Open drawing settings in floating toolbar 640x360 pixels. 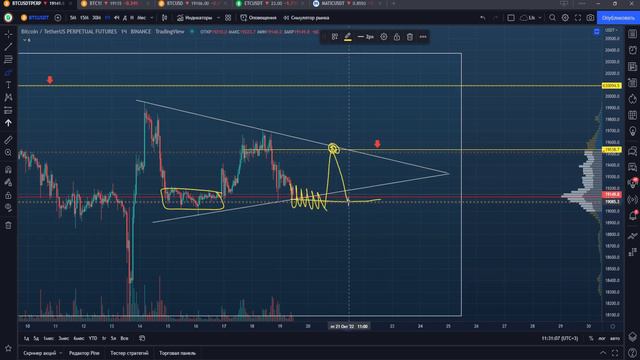click(x=384, y=37)
